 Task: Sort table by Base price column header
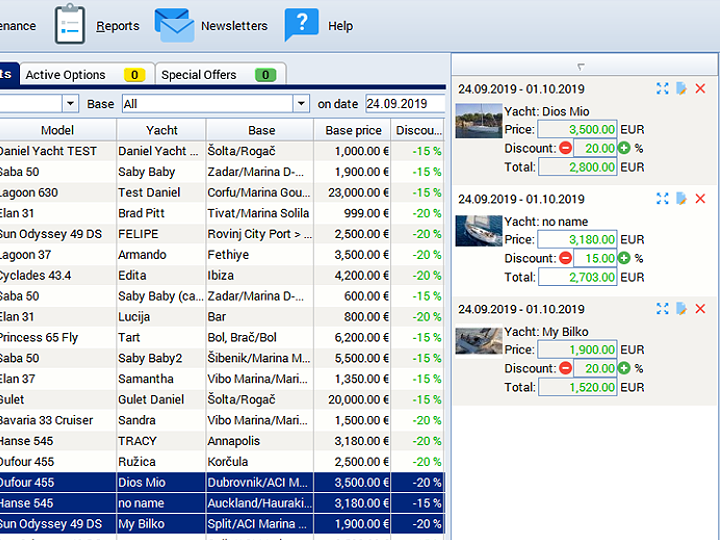point(353,130)
